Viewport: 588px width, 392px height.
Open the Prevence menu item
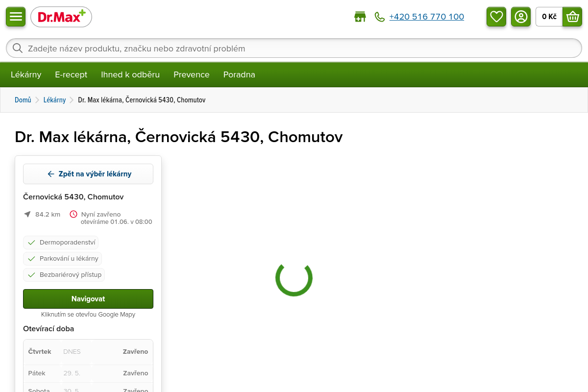coord(192,74)
